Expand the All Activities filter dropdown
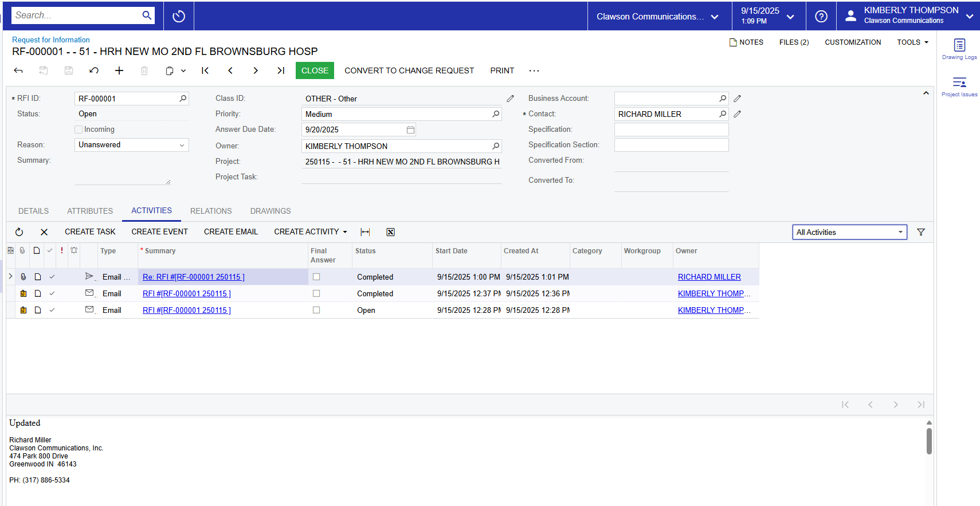 849,232
